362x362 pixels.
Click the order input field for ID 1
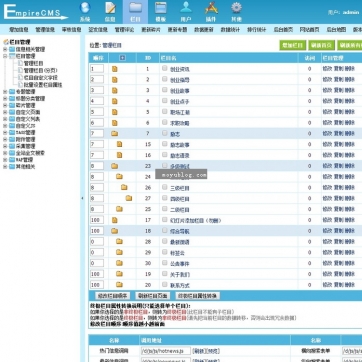pos(97,69)
